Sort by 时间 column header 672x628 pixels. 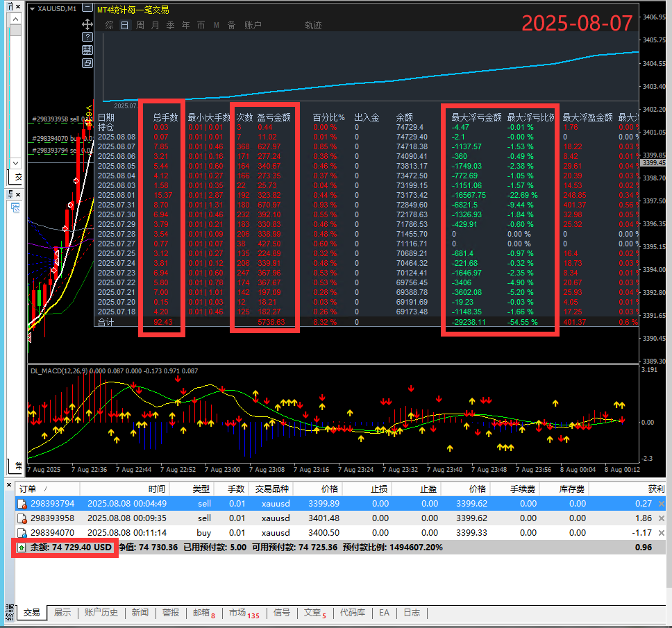click(x=157, y=489)
